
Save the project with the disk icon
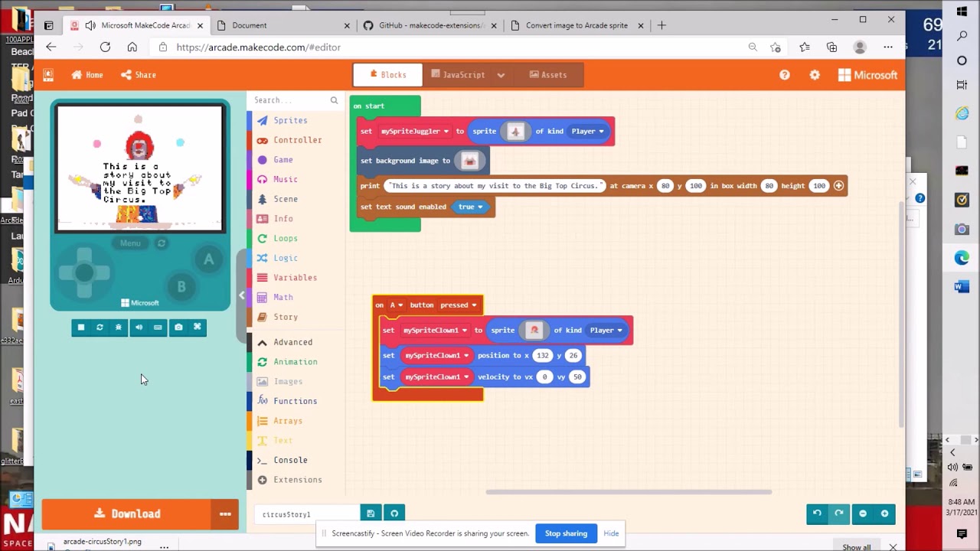[371, 514]
